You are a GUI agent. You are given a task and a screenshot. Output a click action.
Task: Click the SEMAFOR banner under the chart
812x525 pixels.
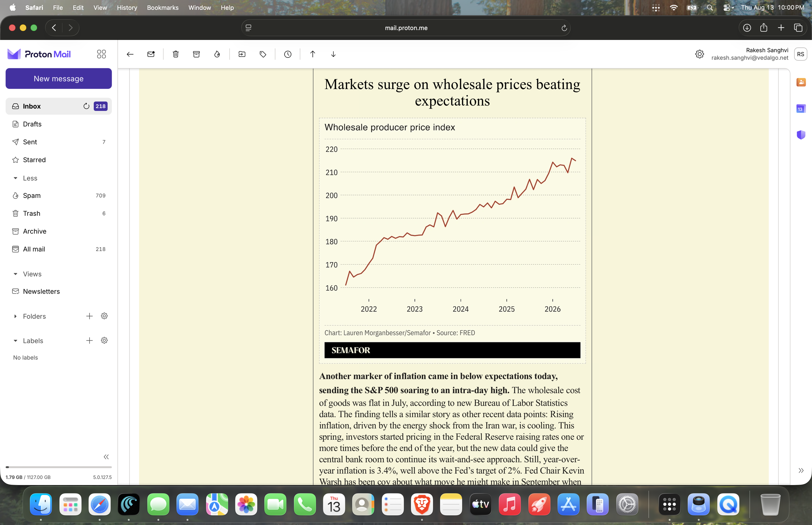click(x=452, y=350)
